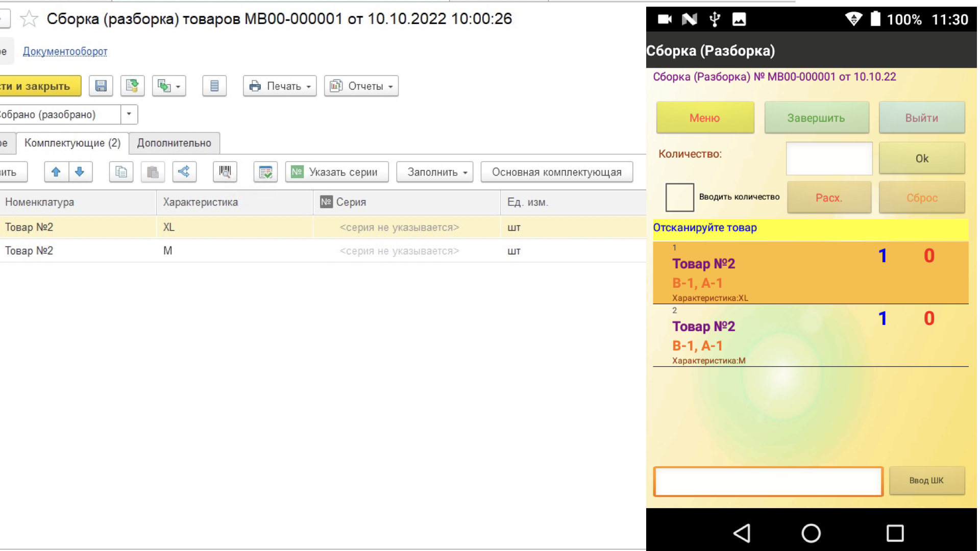The image size is (980, 551).
Task: Click the Основная комплектующая button
Action: click(x=557, y=172)
